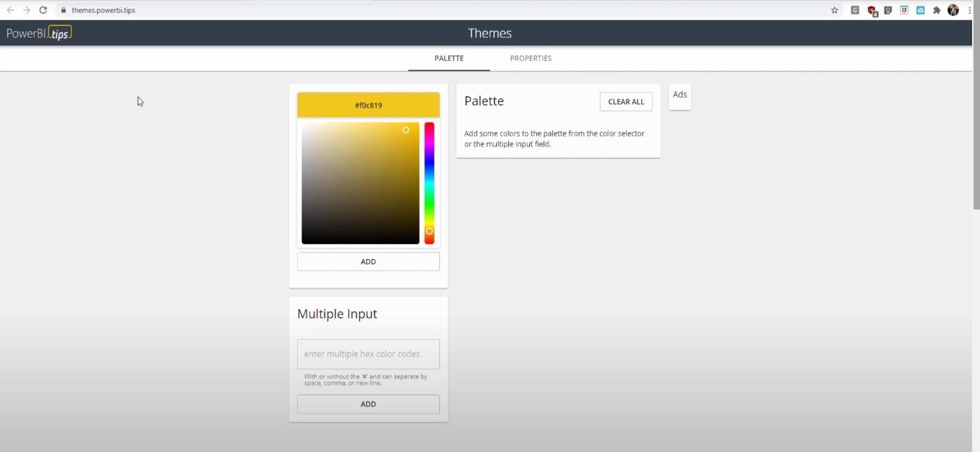The height and width of the screenshot is (452, 980).
Task: Go back with the browser back arrow
Action: click(10, 10)
